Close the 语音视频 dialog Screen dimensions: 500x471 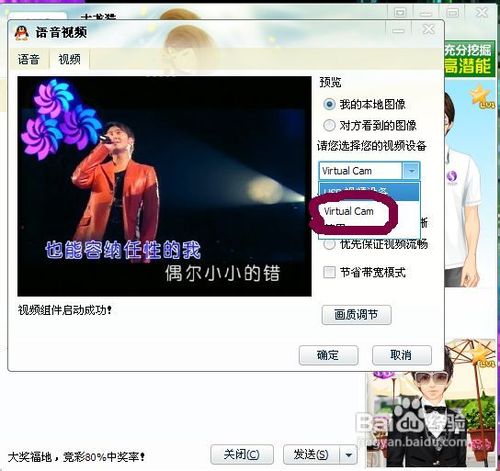pos(428,30)
